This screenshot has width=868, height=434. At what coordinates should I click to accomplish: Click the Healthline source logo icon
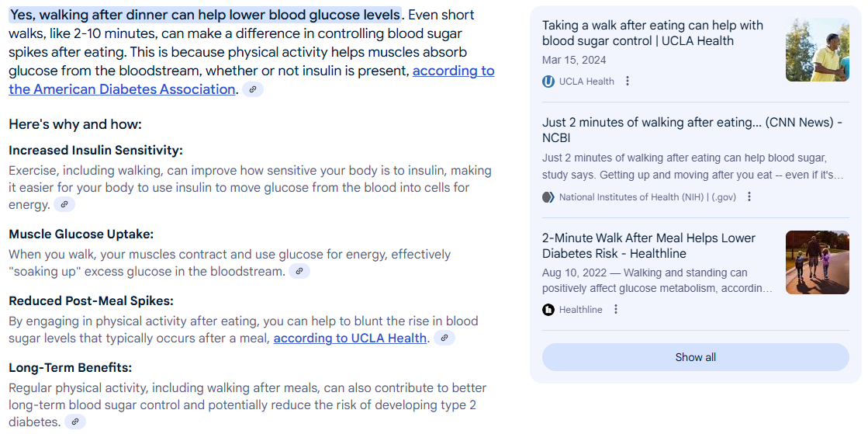[x=548, y=310]
